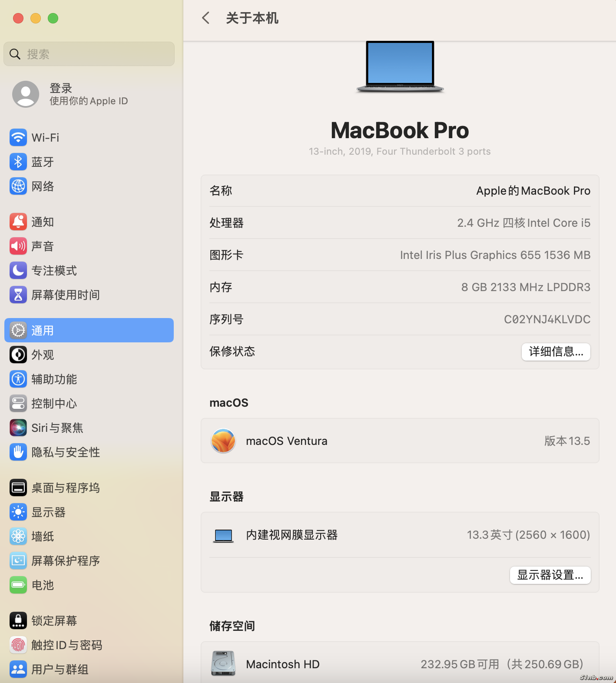
Task: Click 版本 13.5 version text
Action: click(567, 441)
